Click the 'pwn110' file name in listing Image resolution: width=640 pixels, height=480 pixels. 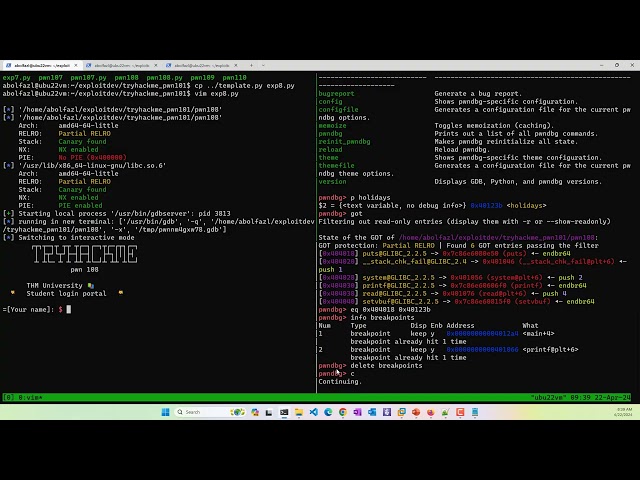coord(234,78)
